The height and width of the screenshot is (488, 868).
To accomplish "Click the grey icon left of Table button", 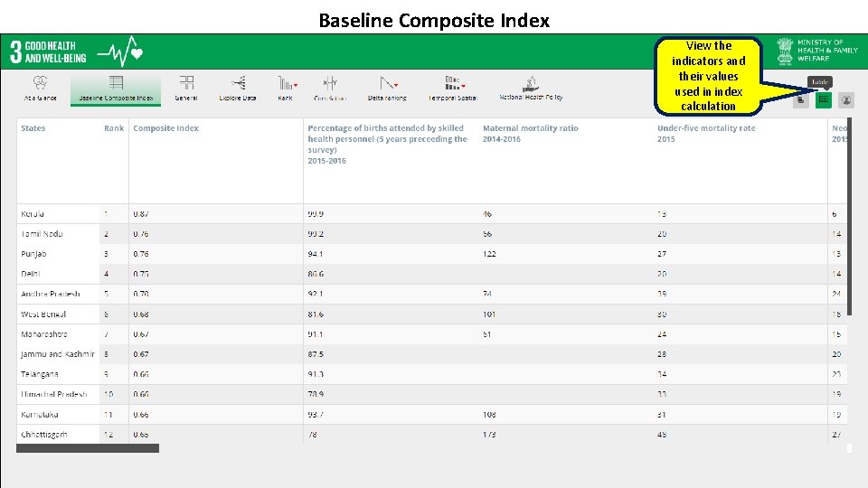I will (x=800, y=100).
